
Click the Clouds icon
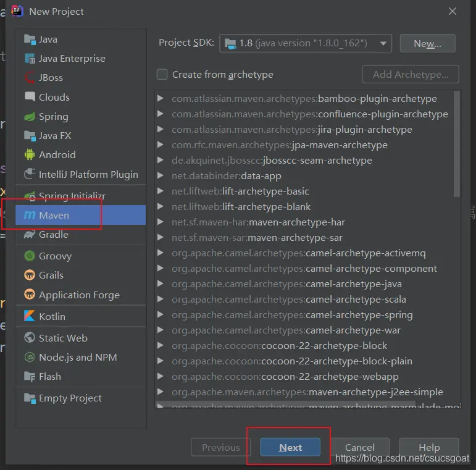pos(30,97)
